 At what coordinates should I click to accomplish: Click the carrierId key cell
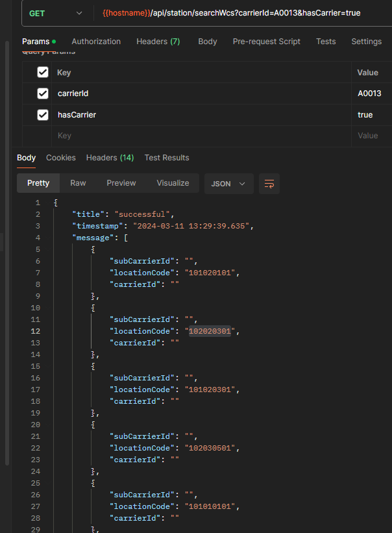coord(201,93)
